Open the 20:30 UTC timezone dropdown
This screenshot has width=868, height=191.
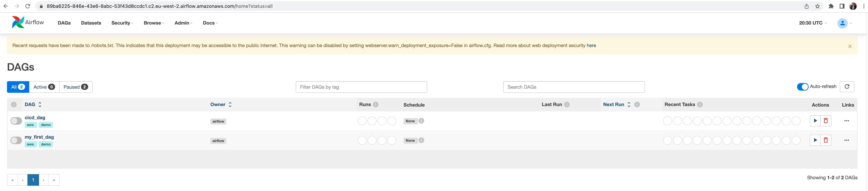[x=813, y=23]
